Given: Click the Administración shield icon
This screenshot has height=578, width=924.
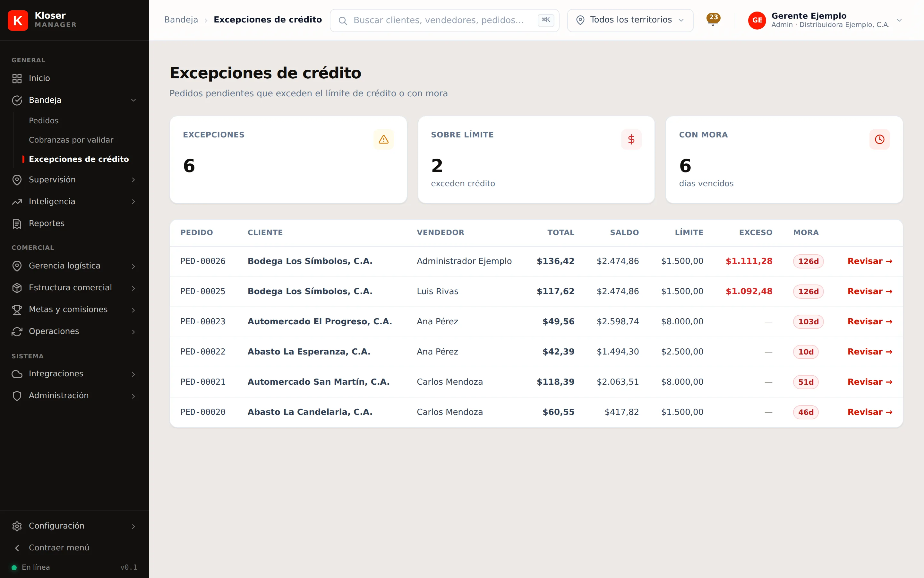Looking at the screenshot, I should pos(17,395).
